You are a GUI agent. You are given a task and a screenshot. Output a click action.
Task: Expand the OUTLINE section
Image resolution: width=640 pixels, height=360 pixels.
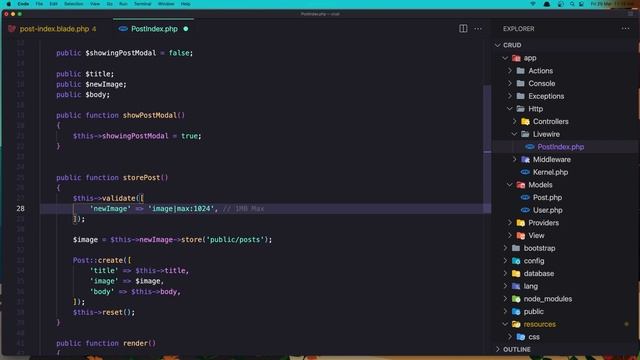[x=498, y=349]
